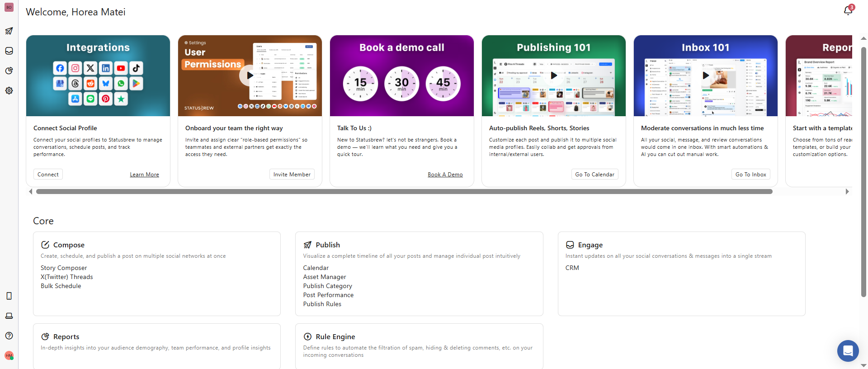Image resolution: width=868 pixels, height=369 pixels.
Task: Click the carousel scroll left arrow
Action: [30, 192]
